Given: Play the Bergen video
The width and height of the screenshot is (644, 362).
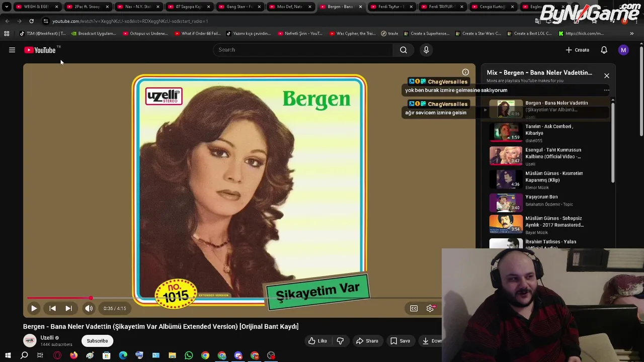Looking at the screenshot, I should pyautogui.click(x=34, y=308).
